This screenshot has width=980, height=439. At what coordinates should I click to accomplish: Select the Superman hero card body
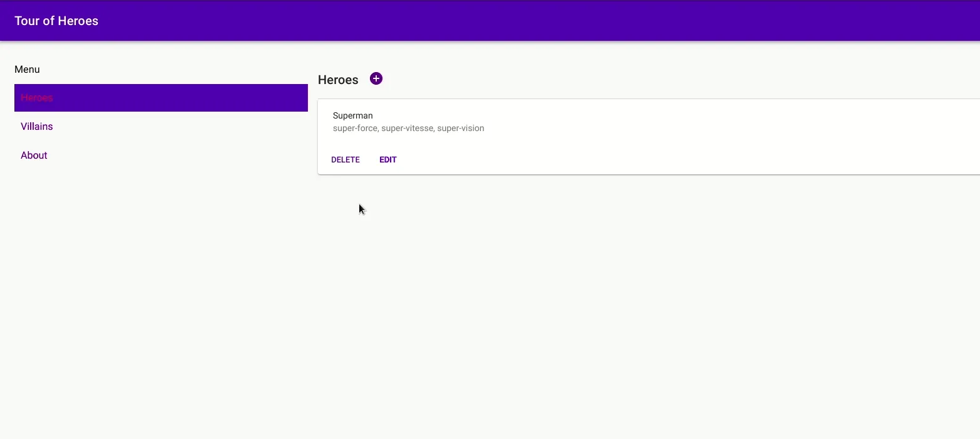649,137
